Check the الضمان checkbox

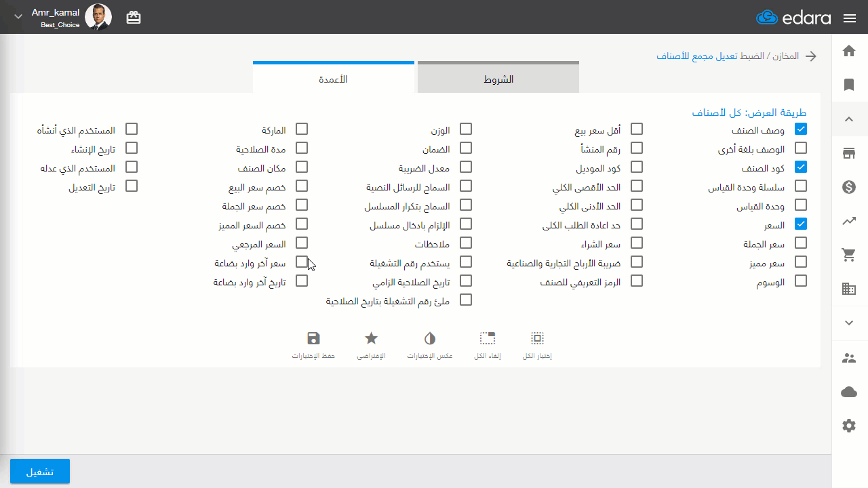pos(466,148)
